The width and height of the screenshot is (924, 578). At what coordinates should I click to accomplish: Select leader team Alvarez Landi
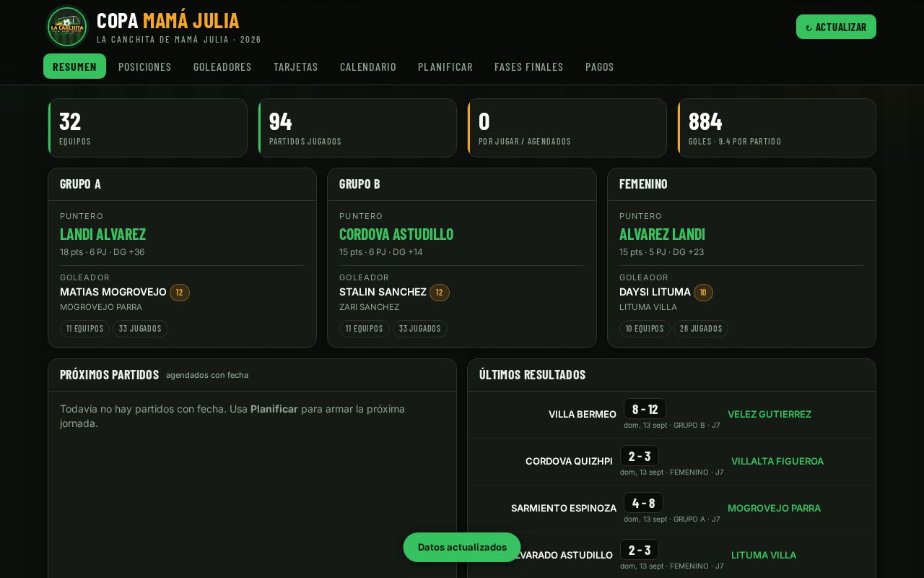[662, 234]
